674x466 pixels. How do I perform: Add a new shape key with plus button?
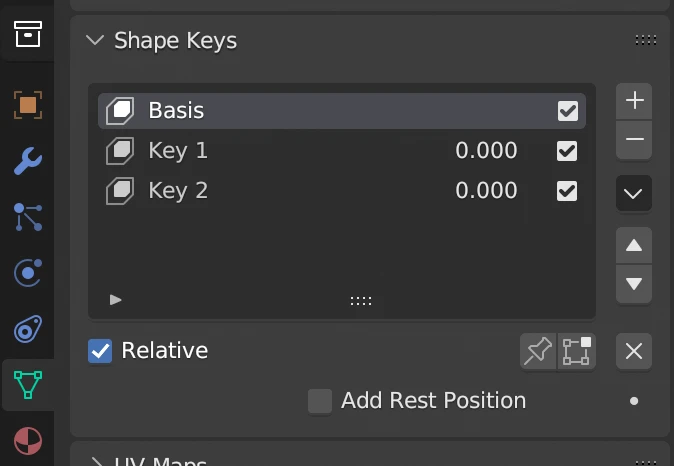[x=634, y=101]
